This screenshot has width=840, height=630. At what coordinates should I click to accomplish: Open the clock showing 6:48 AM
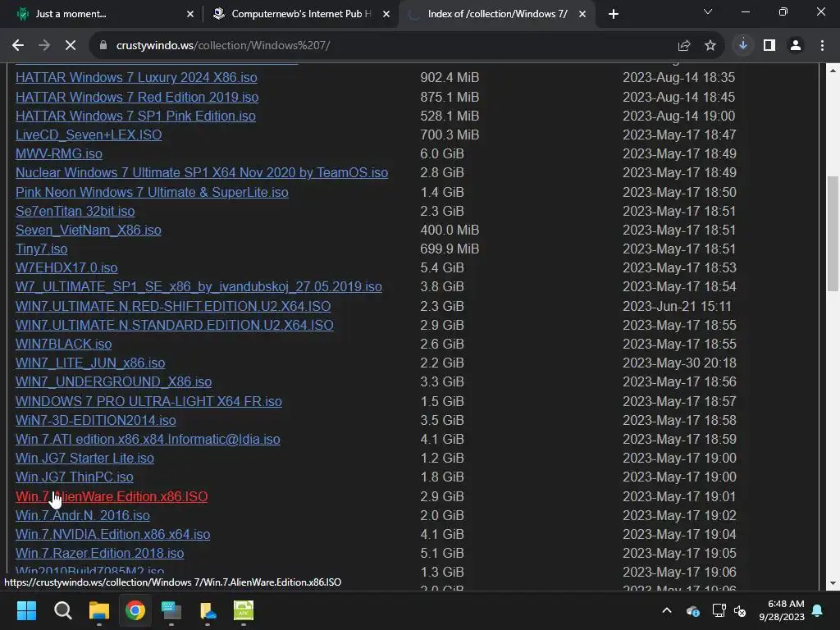(x=782, y=610)
